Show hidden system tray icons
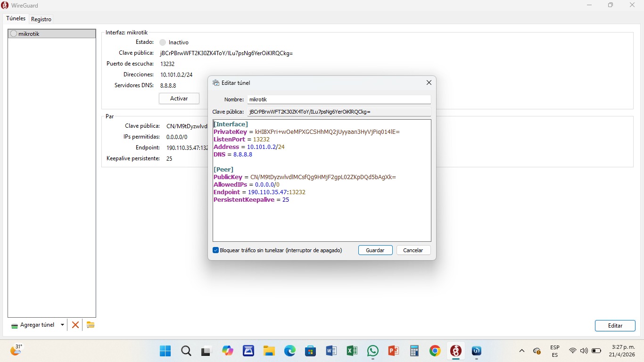This screenshot has width=644, height=362. tap(522, 351)
